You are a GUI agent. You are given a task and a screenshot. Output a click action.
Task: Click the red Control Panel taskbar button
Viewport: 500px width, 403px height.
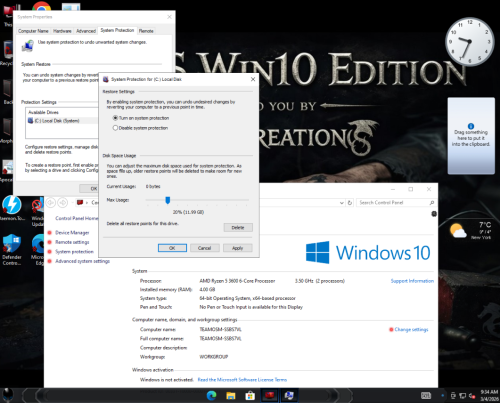click(x=269, y=395)
